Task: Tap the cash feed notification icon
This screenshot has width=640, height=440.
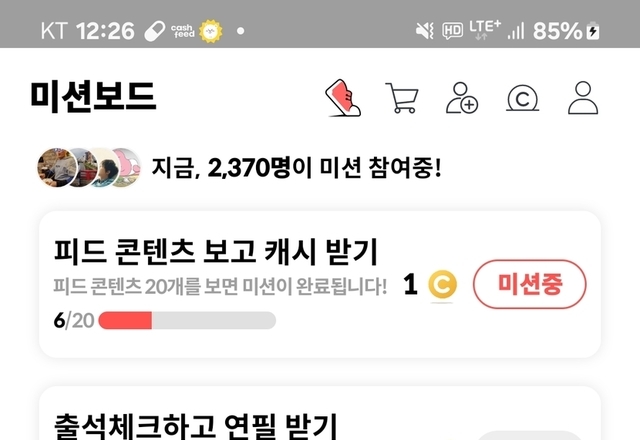Action: (x=182, y=31)
